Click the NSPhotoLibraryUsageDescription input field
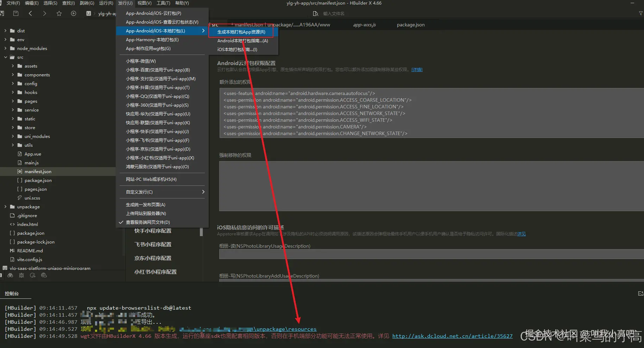 pyautogui.click(x=431, y=254)
